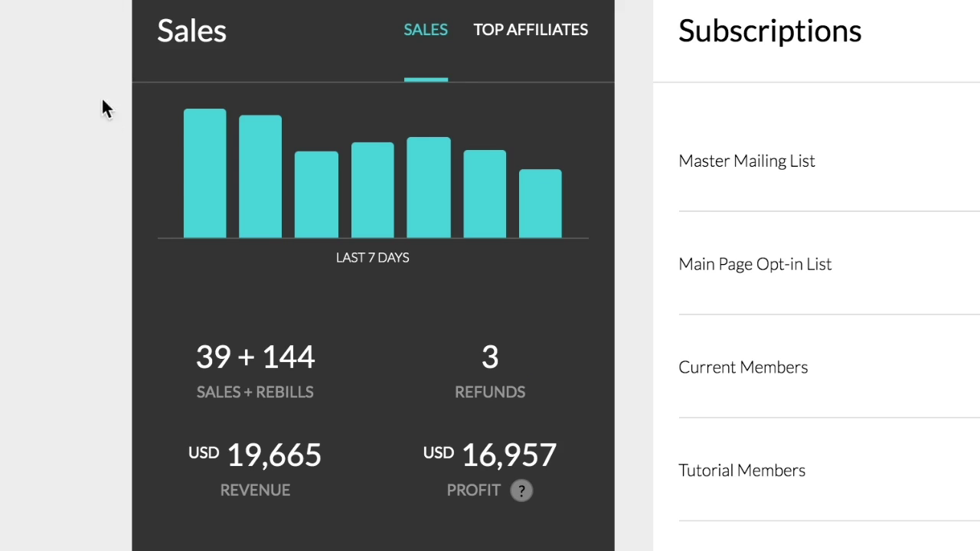980x551 pixels.
Task: Click the Subscriptions panel heading
Action: click(x=769, y=31)
